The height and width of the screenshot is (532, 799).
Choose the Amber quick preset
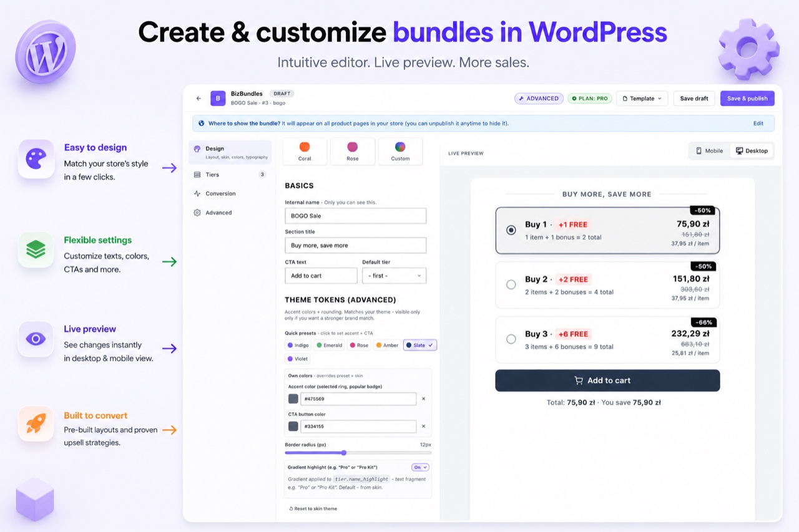tap(387, 345)
